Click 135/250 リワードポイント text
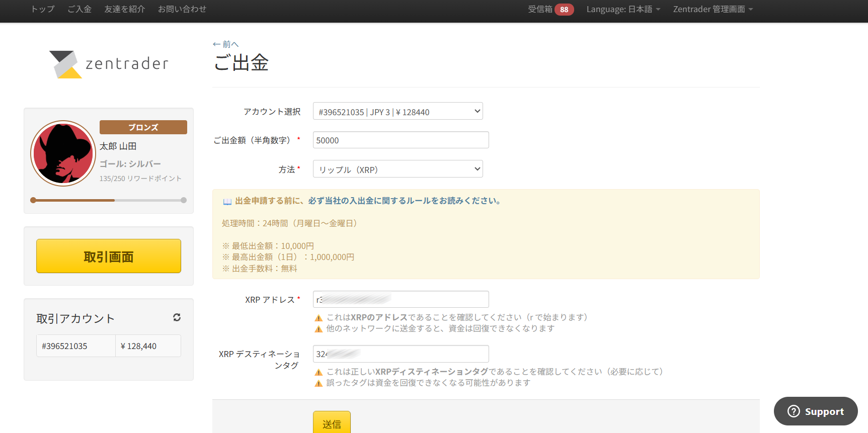 click(140, 179)
